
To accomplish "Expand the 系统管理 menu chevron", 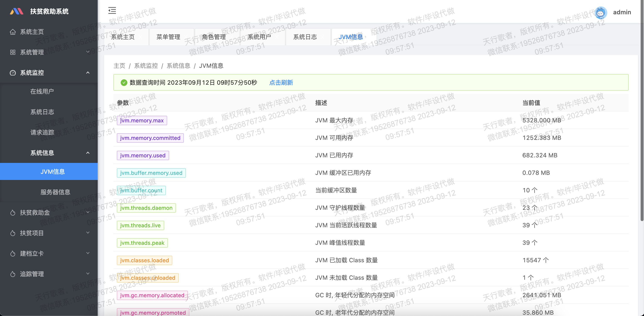I will [88, 52].
